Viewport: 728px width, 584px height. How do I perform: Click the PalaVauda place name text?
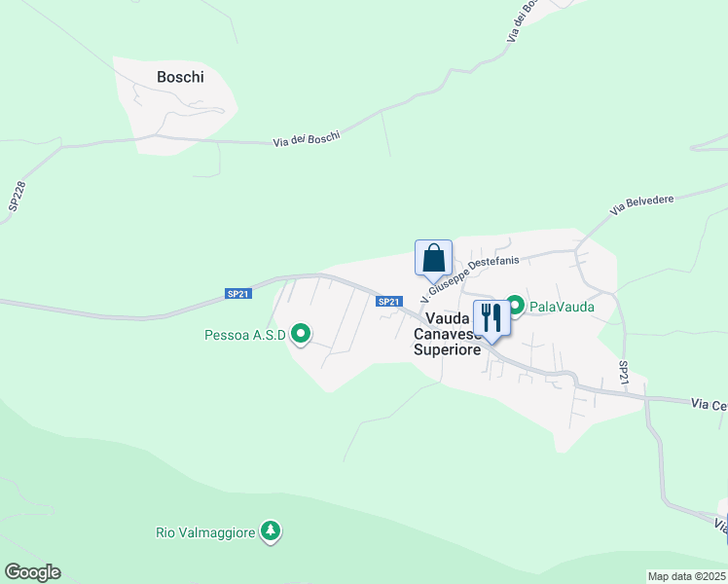tap(562, 307)
